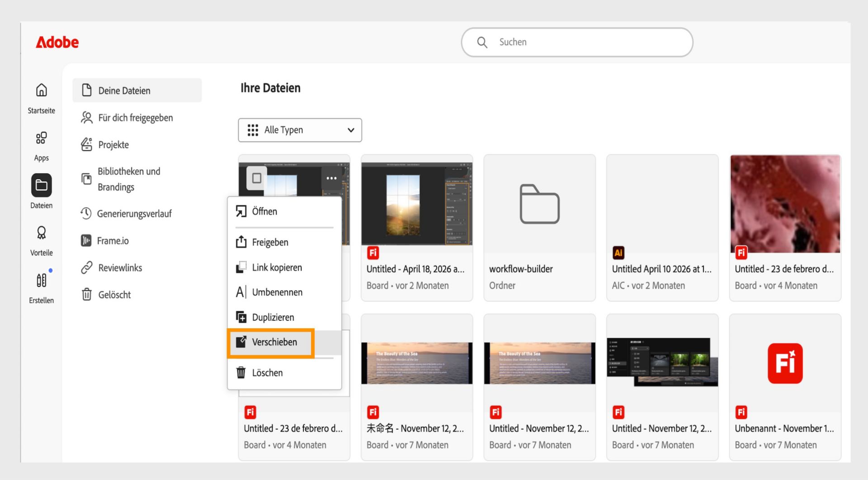Click into the Suchen search field
Image resolution: width=868 pixels, height=480 pixels.
pos(577,42)
